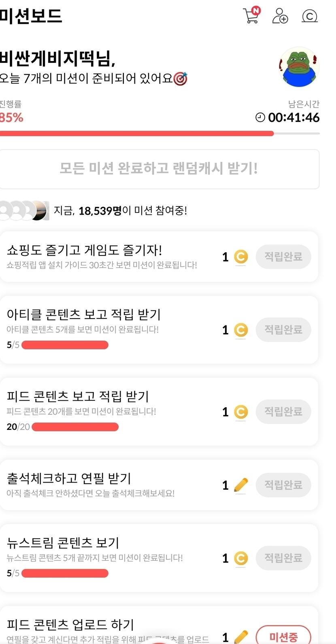Screen dimensions: 336x644
Task: Tap 적립완료 for shopping and game mission
Action: 283,257
